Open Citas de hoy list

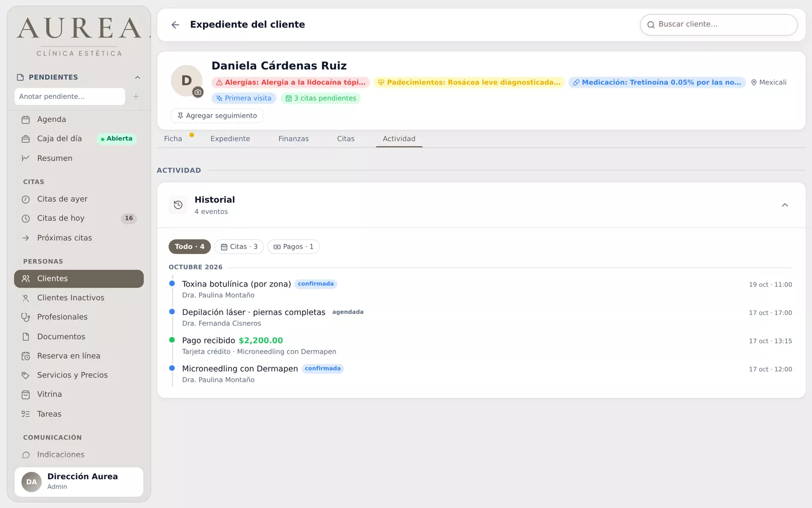(79, 218)
